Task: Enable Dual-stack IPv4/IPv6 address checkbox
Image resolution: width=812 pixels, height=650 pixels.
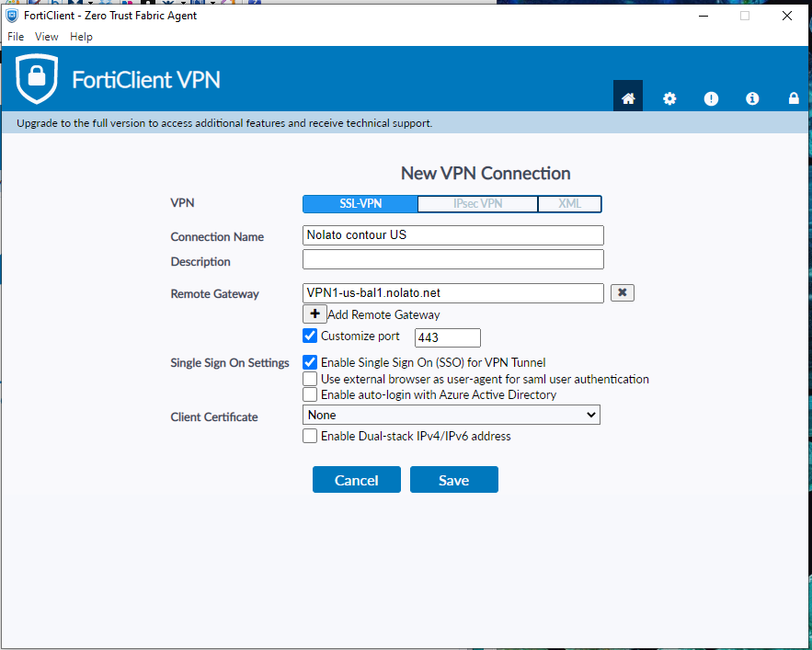Action: coord(310,436)
